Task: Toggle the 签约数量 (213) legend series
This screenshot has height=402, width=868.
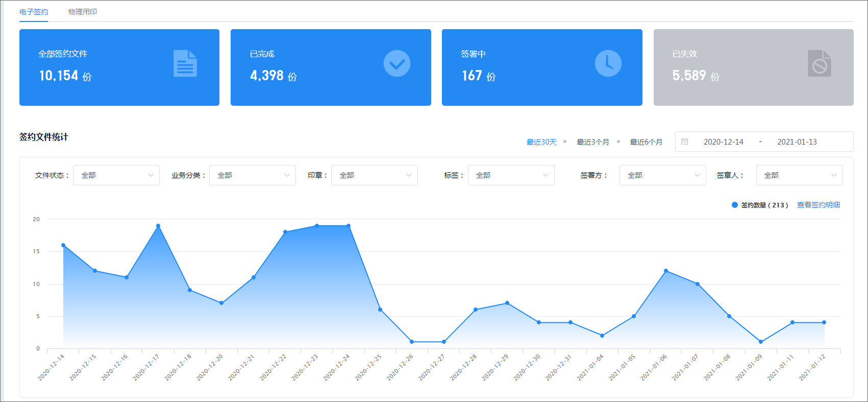Action: point(760,205)
